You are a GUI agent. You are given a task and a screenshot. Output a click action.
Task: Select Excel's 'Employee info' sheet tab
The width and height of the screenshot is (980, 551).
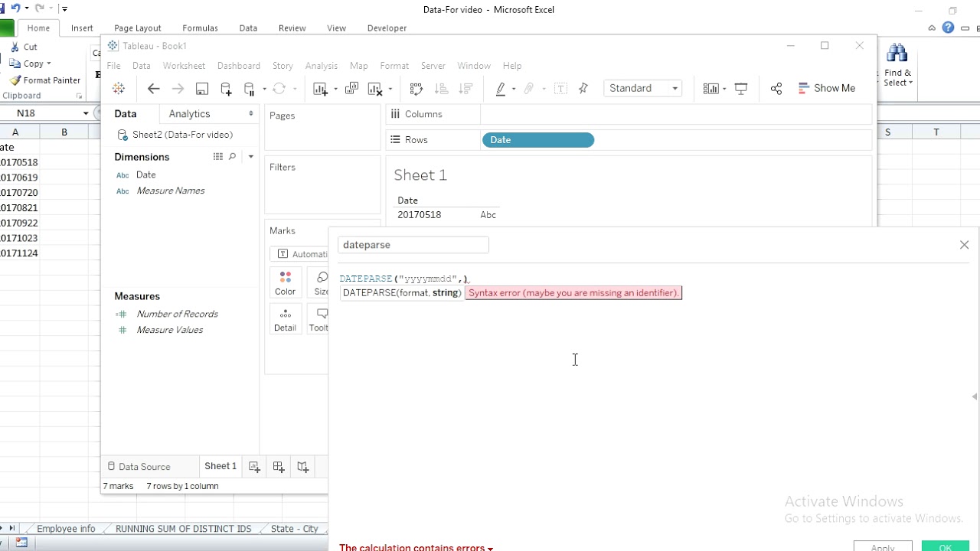66,529
